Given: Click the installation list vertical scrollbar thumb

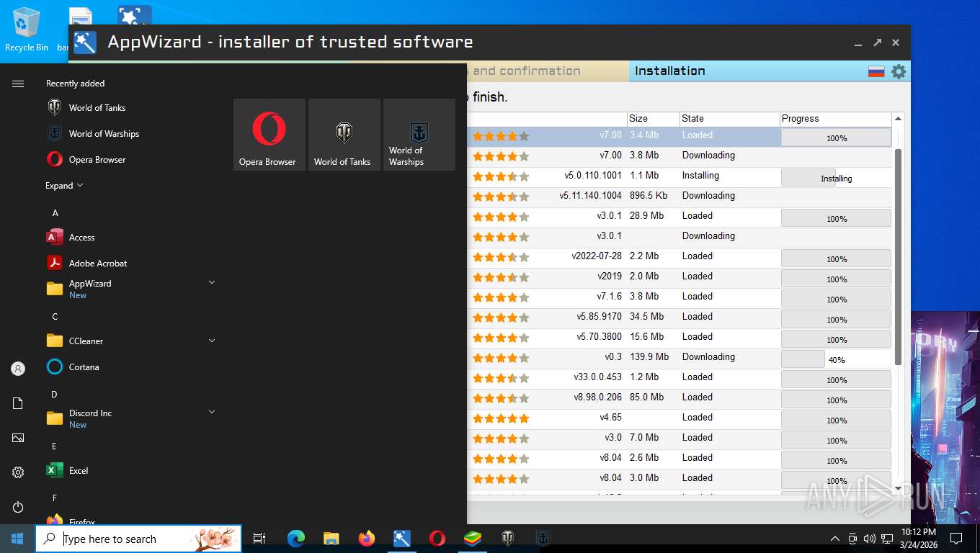Looking at the screenshot, I should pyautogui.click(x=898, y=256).
